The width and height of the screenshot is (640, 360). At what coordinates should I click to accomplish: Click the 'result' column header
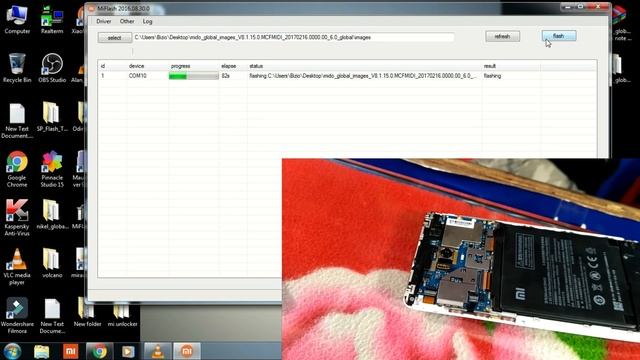(490, 66)
